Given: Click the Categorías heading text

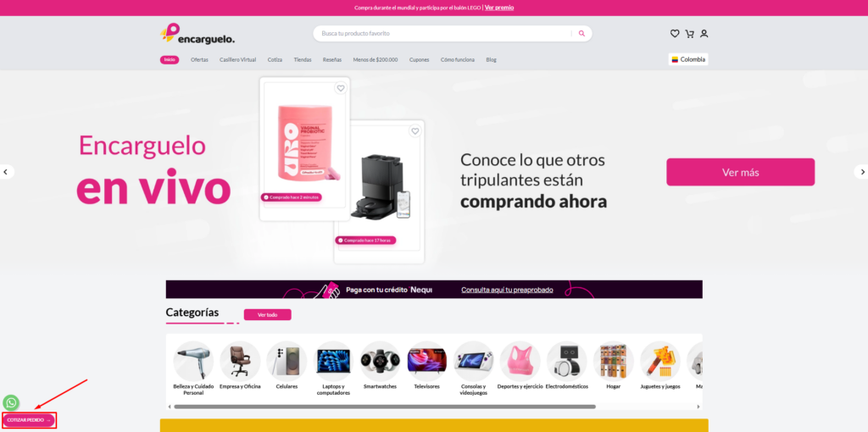Looking at the screenshot, I should click(192, 313).
